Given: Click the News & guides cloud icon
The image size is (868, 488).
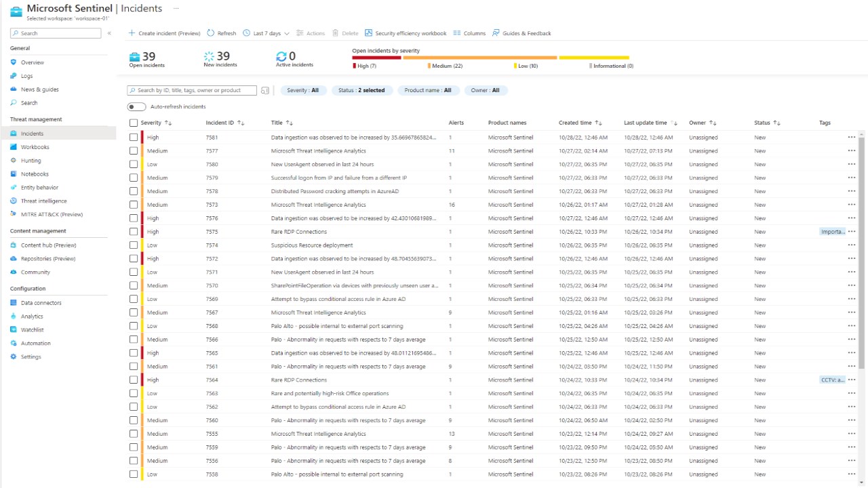Looking at the screenshot, I should (x=14, y=89).
